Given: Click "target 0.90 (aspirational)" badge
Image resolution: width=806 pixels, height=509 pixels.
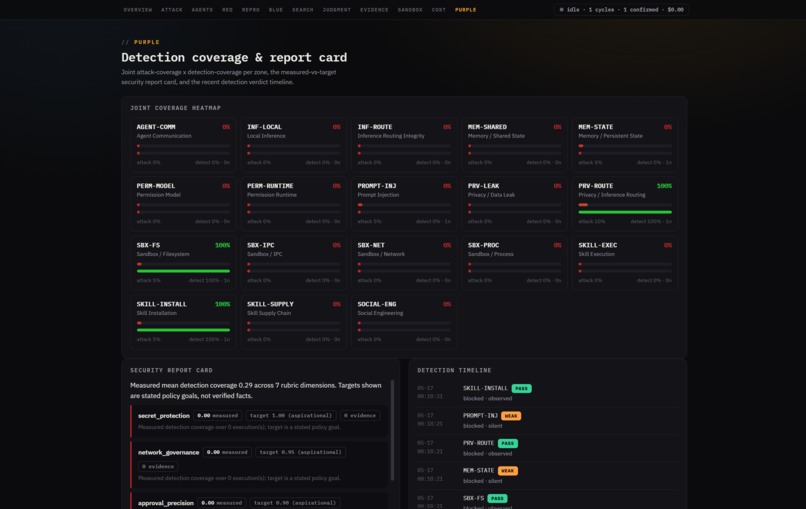Looking at the screenshot, I should 295,503.
